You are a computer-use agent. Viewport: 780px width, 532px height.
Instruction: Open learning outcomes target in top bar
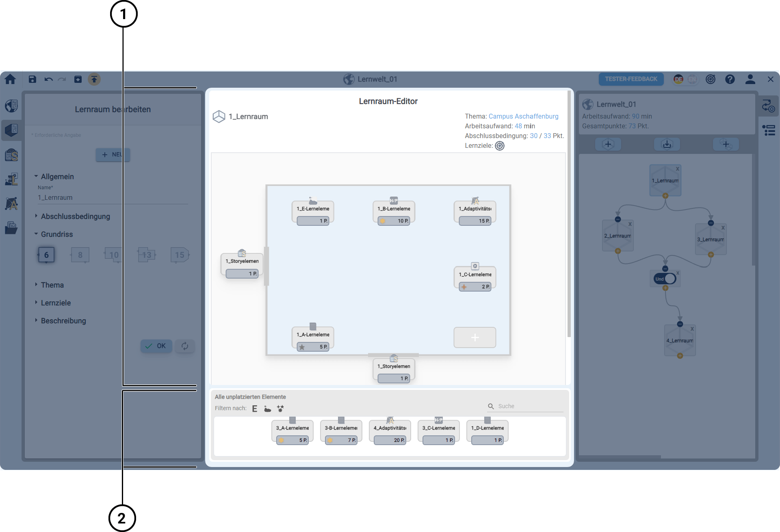tap(711, 79)
